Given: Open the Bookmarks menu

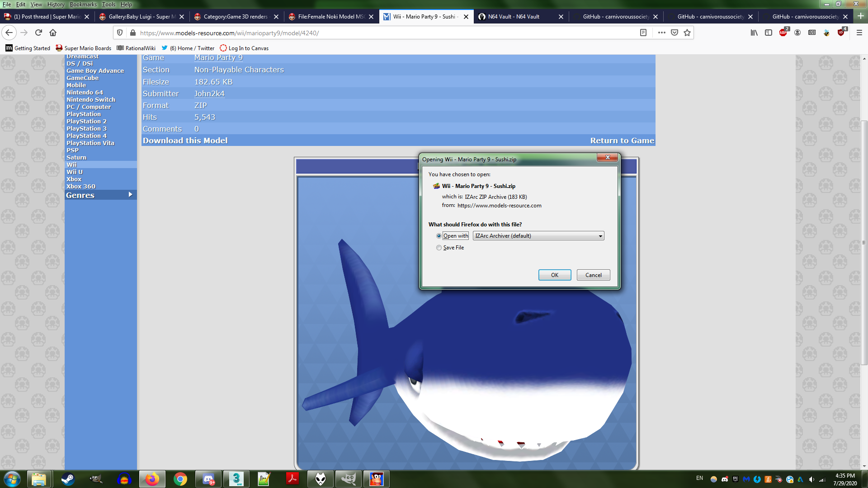Looking at the screenshot, I should coord(83,4).
